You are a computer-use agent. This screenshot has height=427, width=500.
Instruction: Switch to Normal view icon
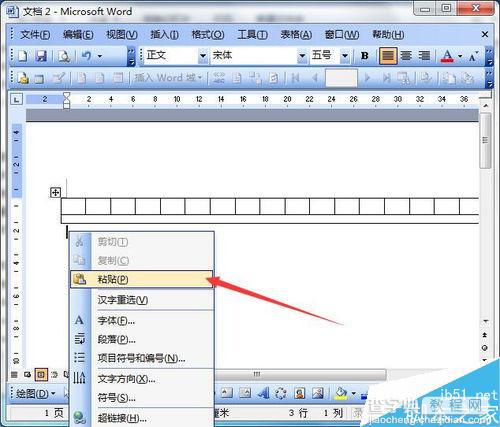14,375
